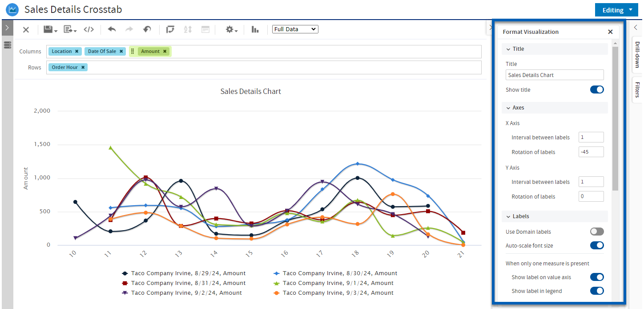Open the chart type selector icon
This screenshot has width=644, height=309.
[x=255, y=29]
